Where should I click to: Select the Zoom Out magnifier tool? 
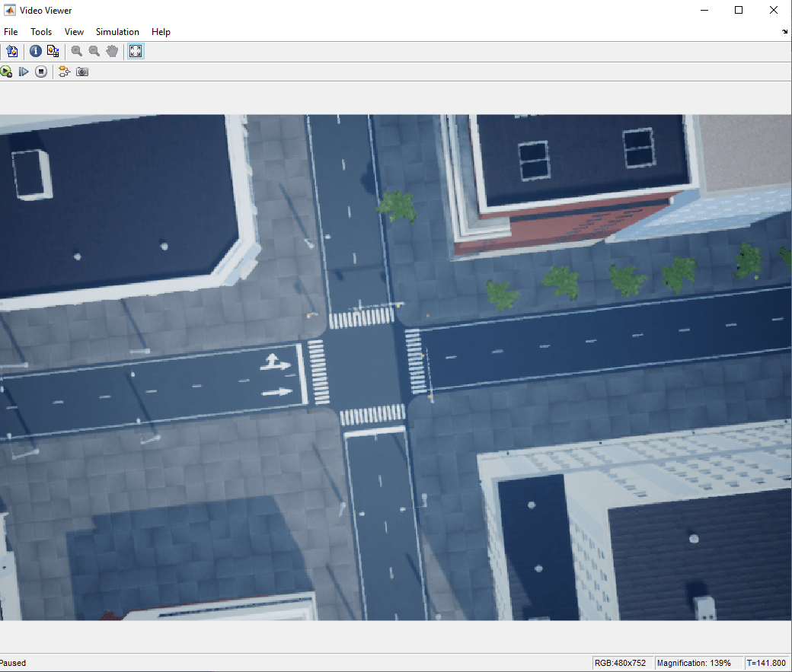[x=94, y=51]
